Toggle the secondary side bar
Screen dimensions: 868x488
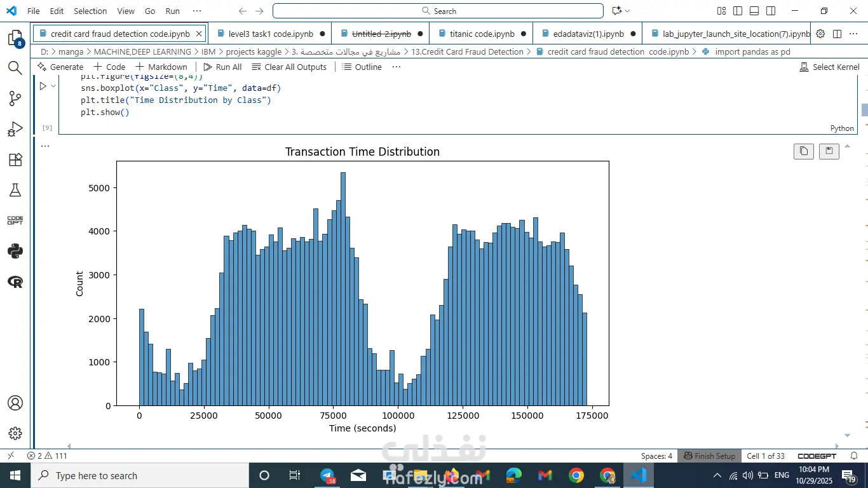tap(771, 11)
